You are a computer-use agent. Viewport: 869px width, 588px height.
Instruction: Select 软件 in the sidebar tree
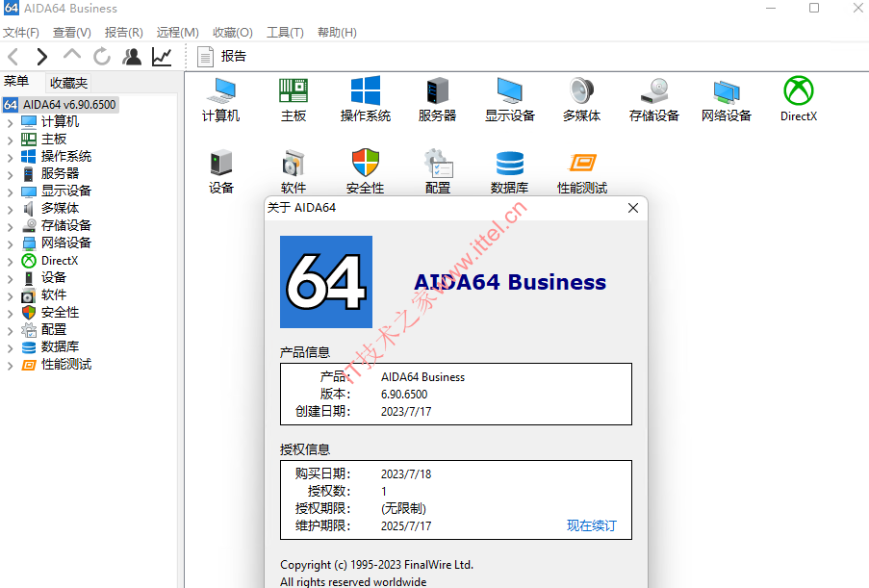point(53,294)
